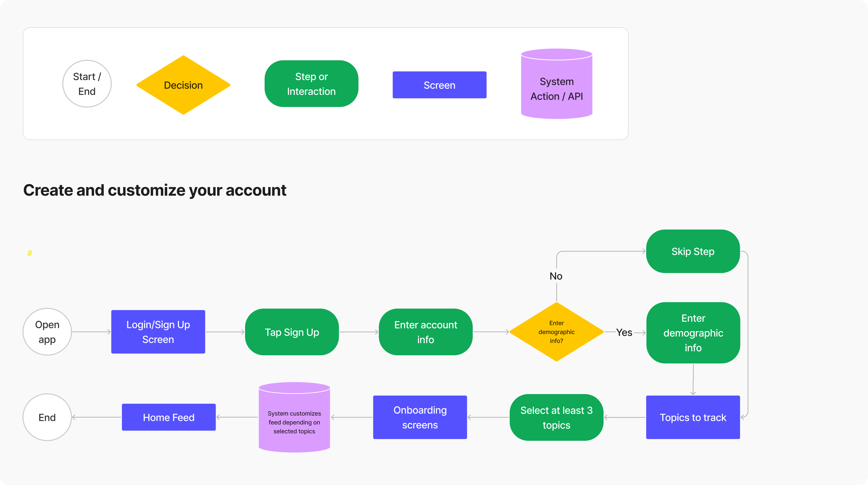Click the 'End' circle node
Screen dimensions: 868x485
pyautogui.click(x=47, y=417)
